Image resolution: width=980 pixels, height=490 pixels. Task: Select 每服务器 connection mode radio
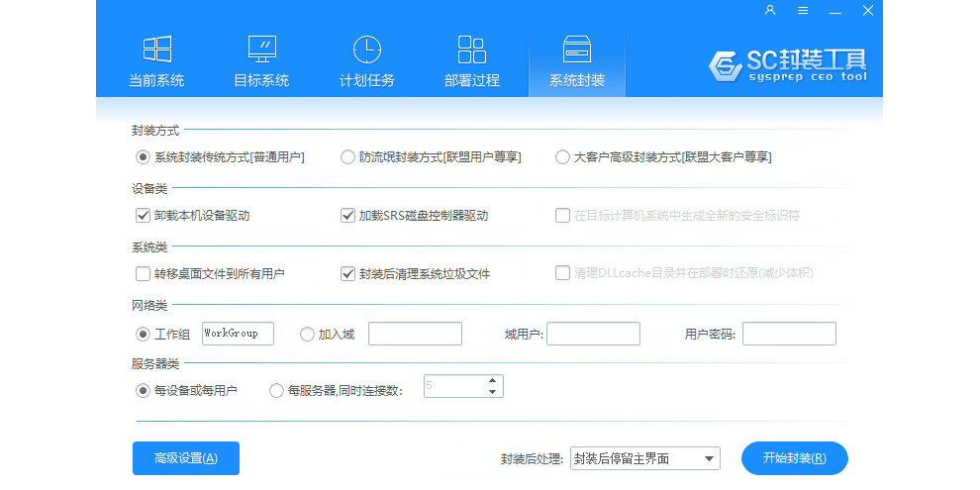coord(276,391)
